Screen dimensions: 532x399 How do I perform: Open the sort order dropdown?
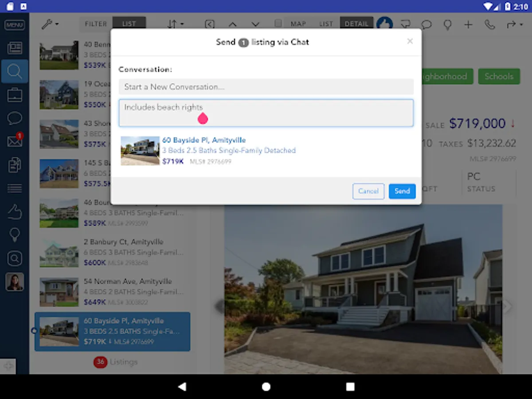click(x=176, y=24)
